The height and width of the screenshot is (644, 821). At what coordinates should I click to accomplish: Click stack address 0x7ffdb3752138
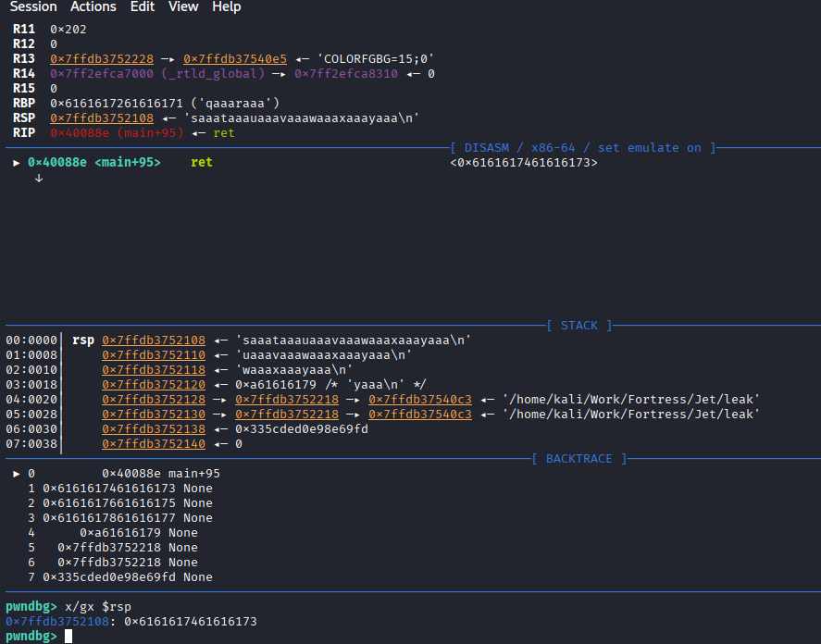pyautogui.click(x=154, y=428)
